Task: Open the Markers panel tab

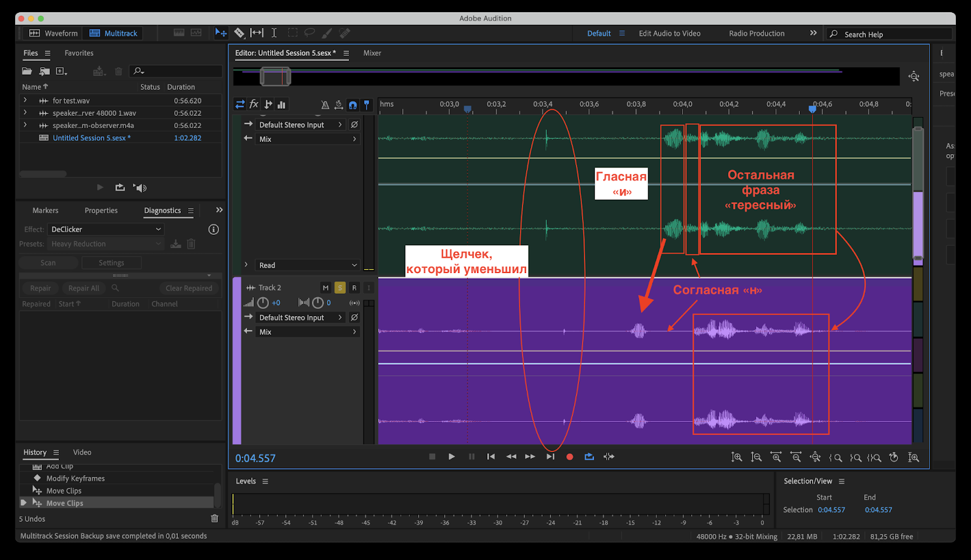Action: tap(46, 211)
